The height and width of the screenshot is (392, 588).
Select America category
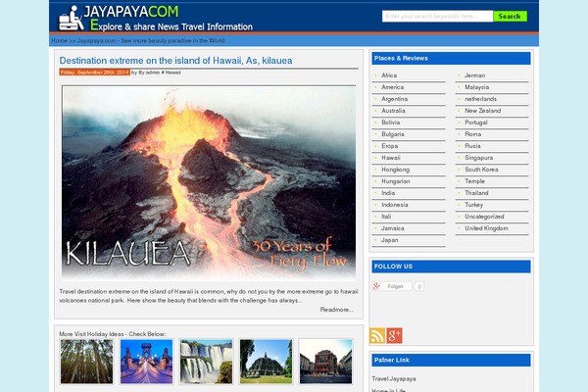click(x=392, y=87)
